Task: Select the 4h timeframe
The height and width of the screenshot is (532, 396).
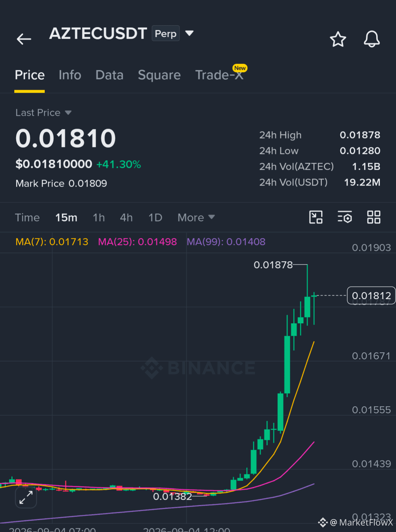Action: click(126, 218)
